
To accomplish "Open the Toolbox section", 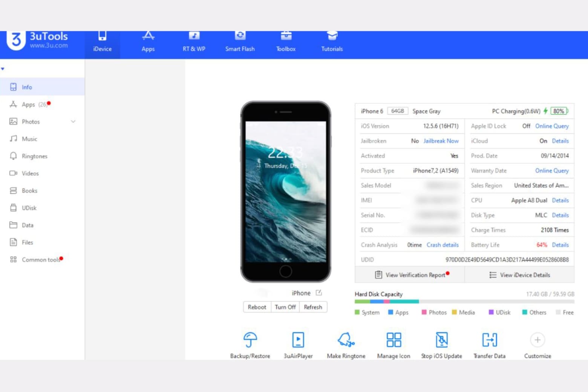I will (x=285, y=41).
